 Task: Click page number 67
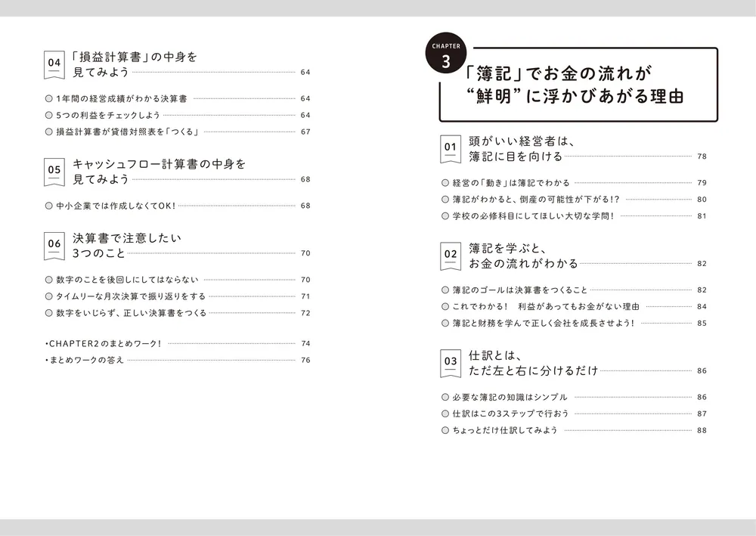coord(305,132)
